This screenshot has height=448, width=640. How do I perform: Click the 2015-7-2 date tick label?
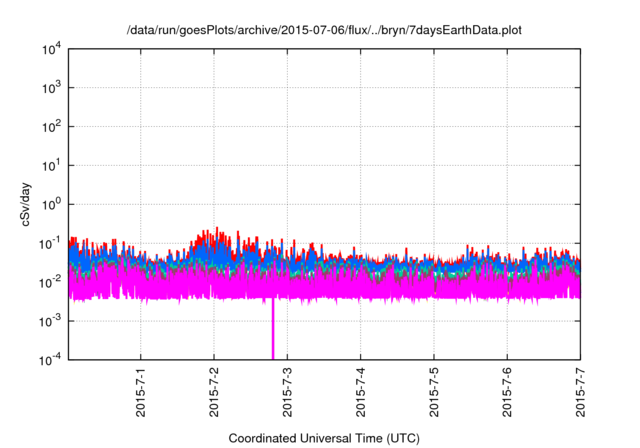[214, 392]
